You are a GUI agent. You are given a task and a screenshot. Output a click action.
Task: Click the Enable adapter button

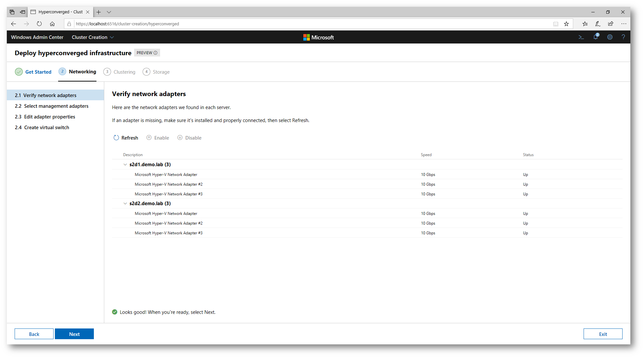click(x=158, y=138)
